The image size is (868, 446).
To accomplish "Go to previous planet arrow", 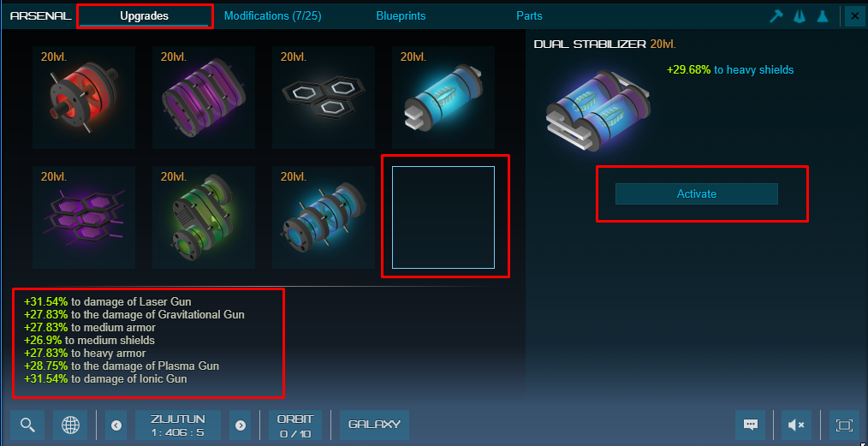I will coord(116,425).
